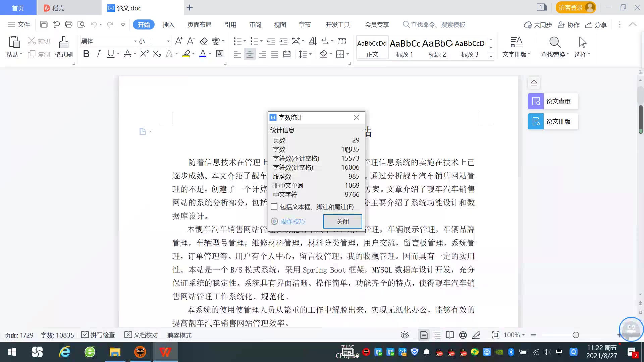Toggle 文档校对 in status bar

[141, 335]
